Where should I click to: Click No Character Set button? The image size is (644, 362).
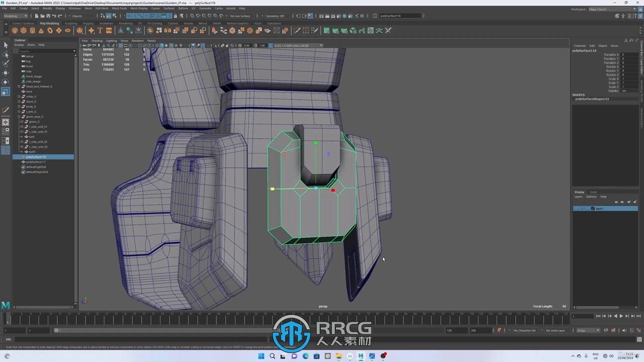pyautogui.click(x=525, y=330)
